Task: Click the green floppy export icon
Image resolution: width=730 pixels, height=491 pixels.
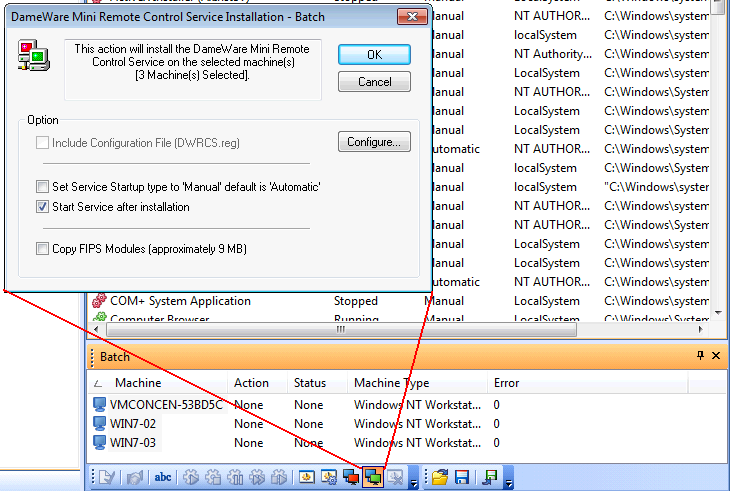Action: 490,477
